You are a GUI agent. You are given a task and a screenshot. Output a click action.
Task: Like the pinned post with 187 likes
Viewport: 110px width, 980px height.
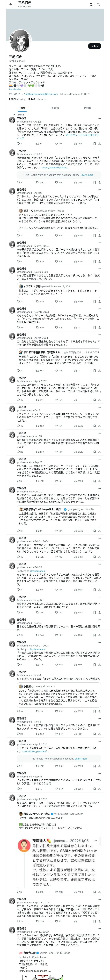(x=56, y=144)
